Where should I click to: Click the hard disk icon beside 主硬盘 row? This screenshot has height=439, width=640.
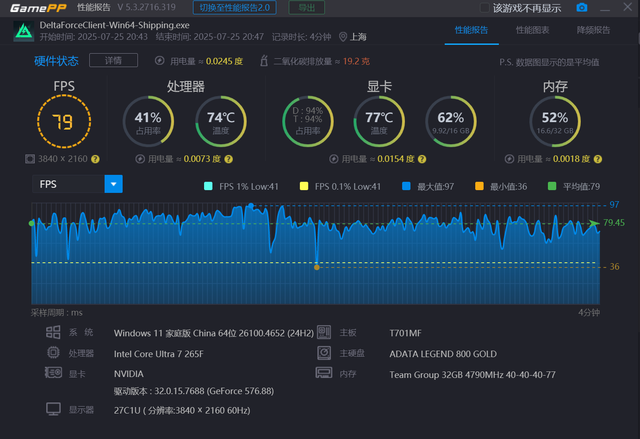(x=324, y=353)
